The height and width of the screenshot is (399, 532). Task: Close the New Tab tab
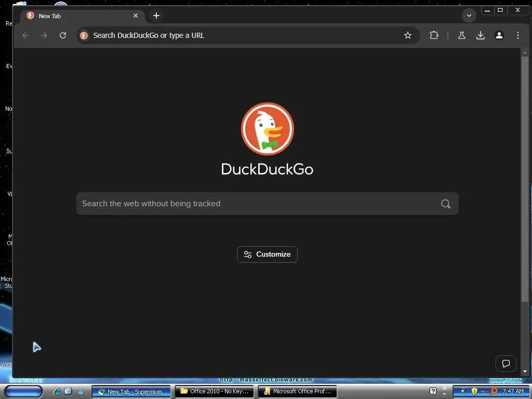136,16
